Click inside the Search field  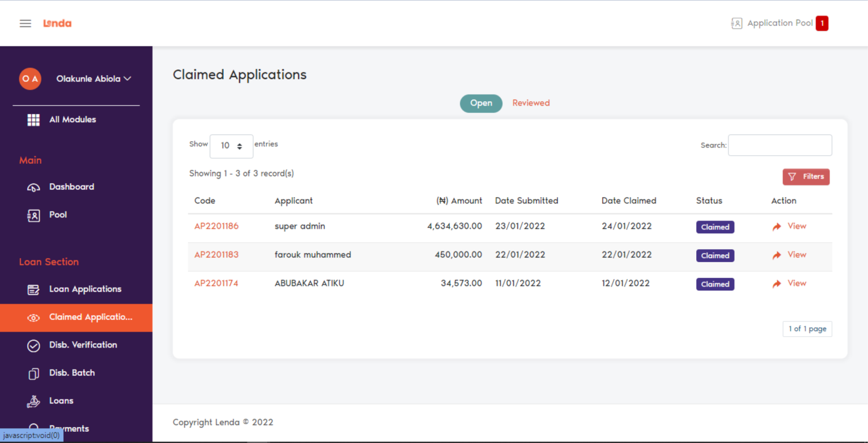pos(780,145)
